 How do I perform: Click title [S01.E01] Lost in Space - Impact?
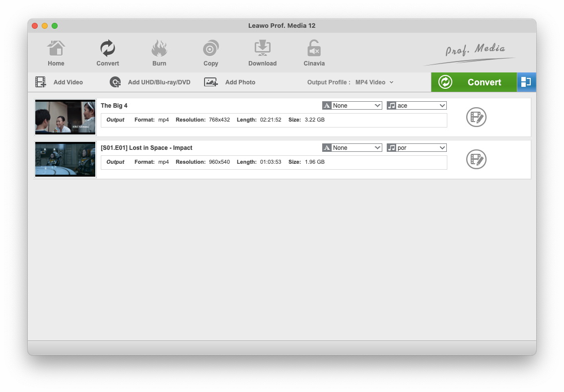[146, 148]
